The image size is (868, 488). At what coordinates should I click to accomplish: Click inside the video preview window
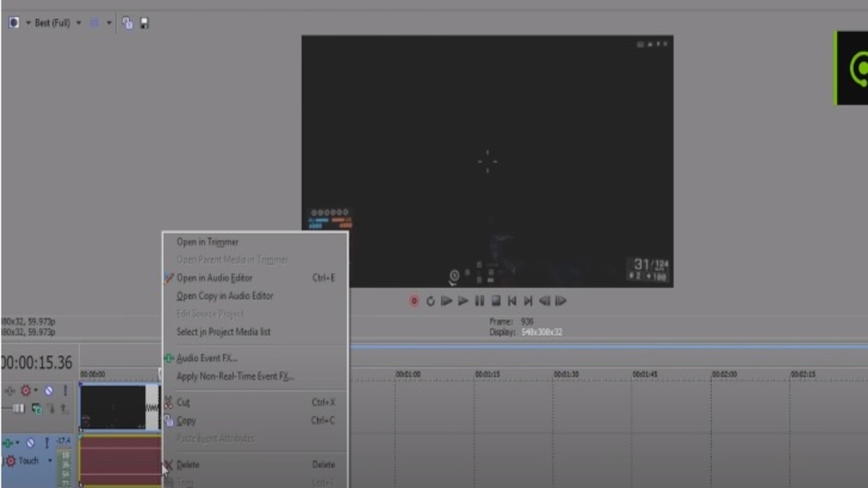coord(487,161)
